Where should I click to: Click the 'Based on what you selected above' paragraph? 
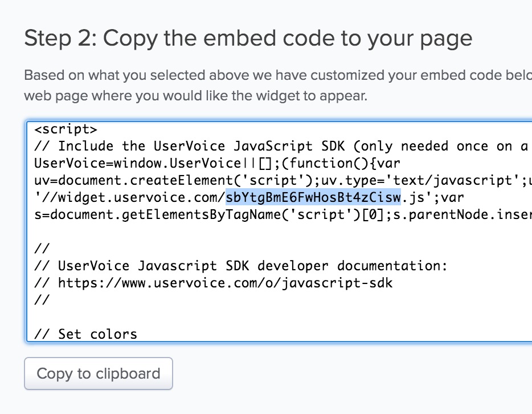pos(278,85)
